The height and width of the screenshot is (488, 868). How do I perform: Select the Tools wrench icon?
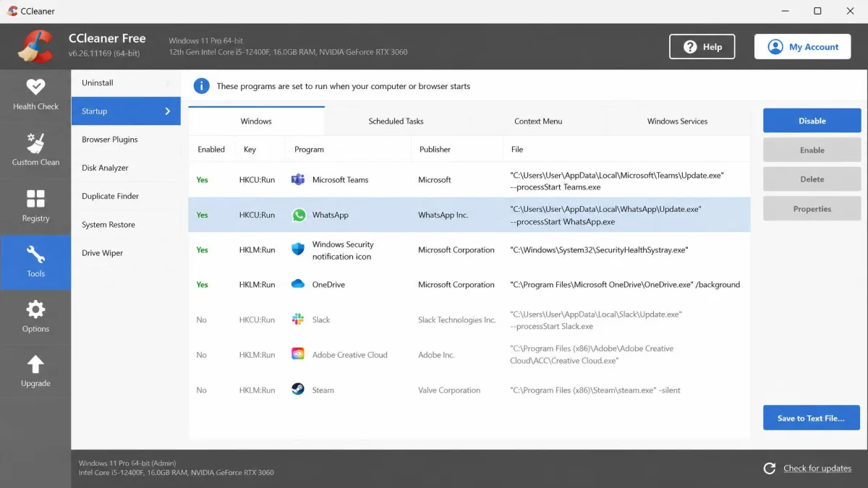35,254
